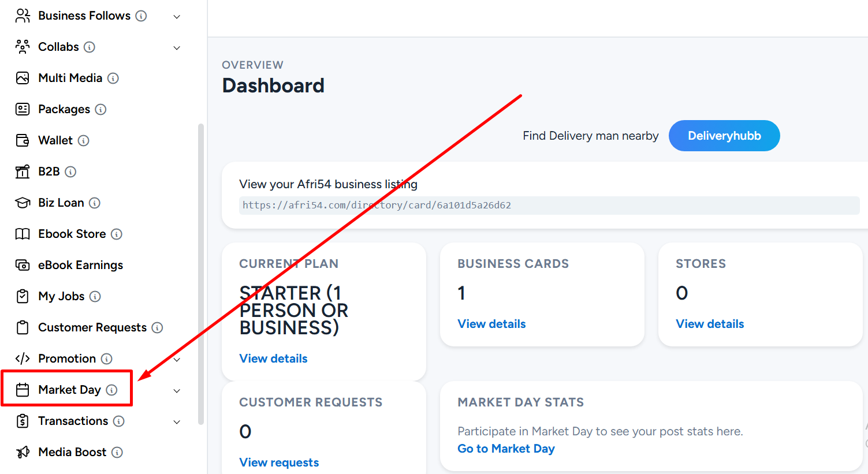Select the Biz Loan graduation cap icon

23,203
